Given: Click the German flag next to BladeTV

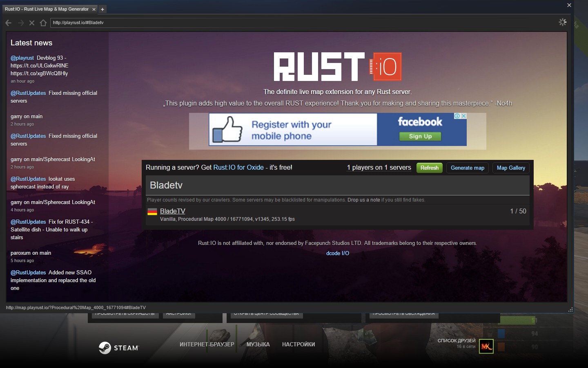Looking at the screenshot, I should point(152,211).
